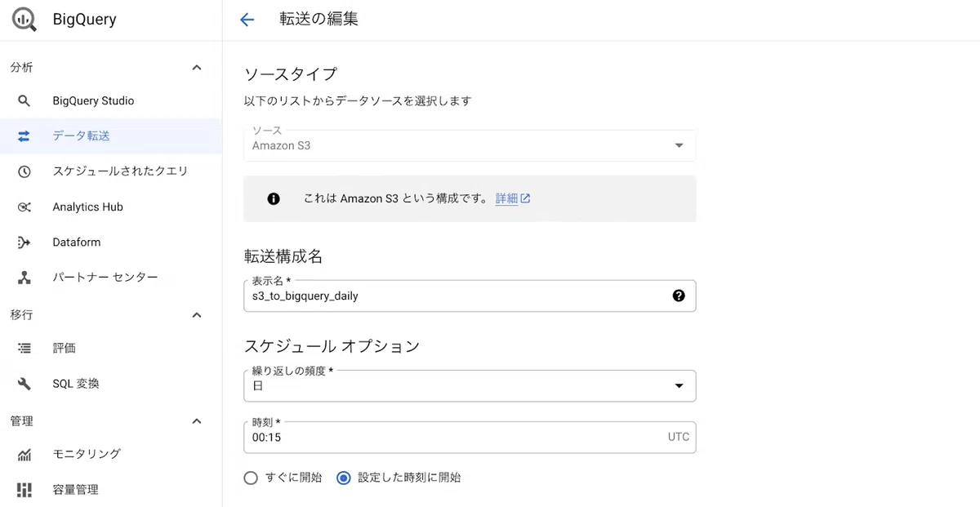Select データ転送 in the sidebar

point(110,136)
